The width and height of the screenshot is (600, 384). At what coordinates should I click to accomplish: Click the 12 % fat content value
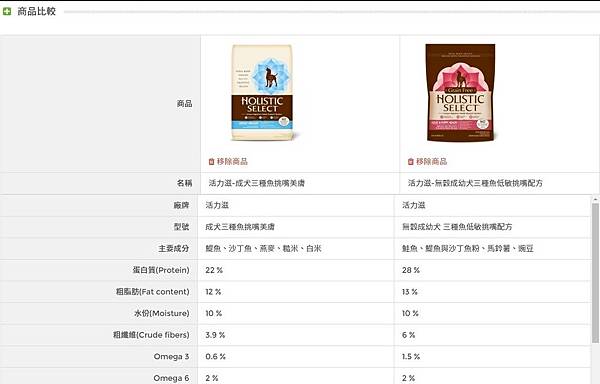click(213, 292)
